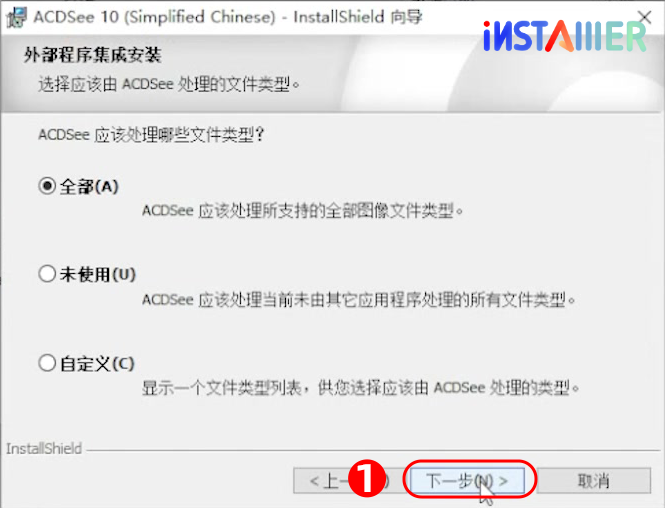This screenshot has width=665, height=508.
Task: Click the red number 1 annotation marker
Action: (366, 479)
